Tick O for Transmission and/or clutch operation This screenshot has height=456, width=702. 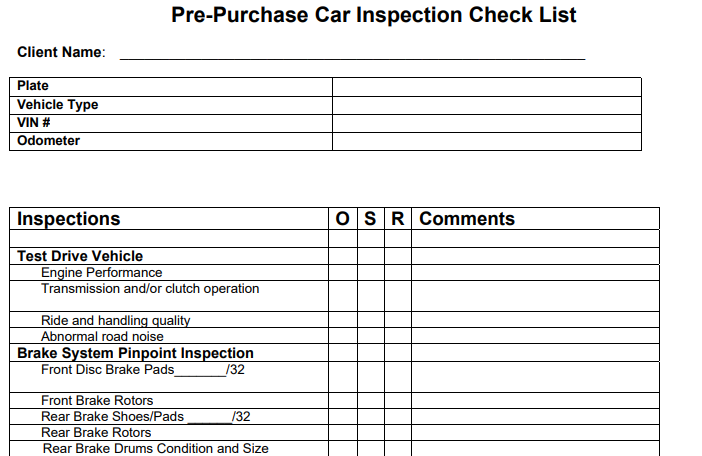point(343,296)
